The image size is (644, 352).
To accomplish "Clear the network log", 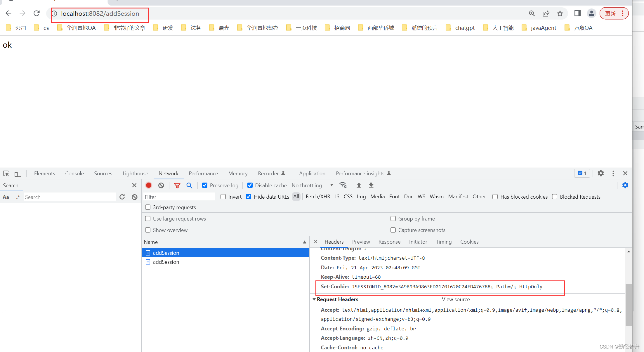I will point(161,185).
